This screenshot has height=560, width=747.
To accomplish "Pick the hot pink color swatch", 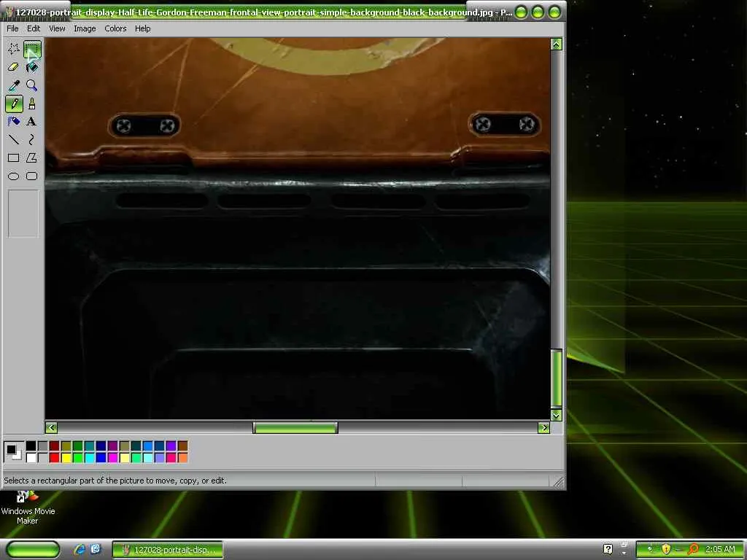I will [x=171, y=458].
